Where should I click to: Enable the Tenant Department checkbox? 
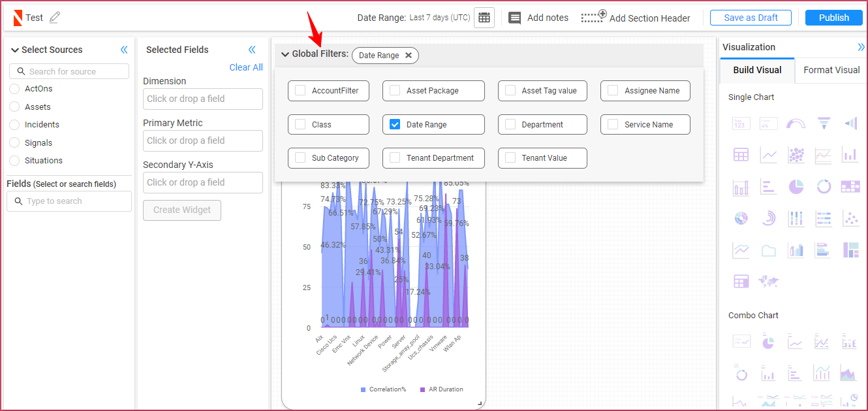point(395,157)
